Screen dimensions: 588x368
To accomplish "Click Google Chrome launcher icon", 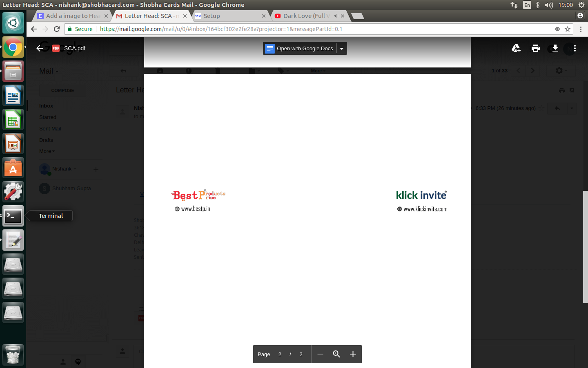I will 13,47.
